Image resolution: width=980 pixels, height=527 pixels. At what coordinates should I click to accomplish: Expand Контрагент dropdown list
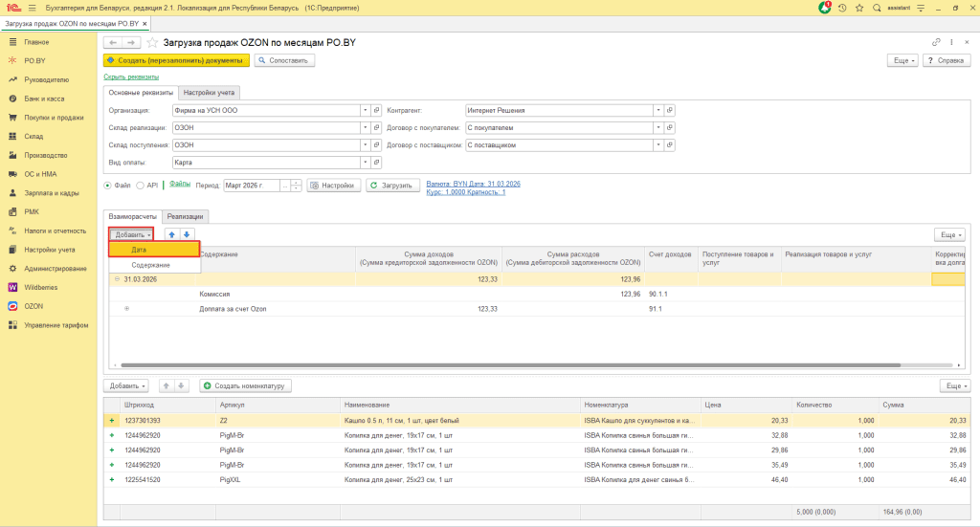point(658,111)
